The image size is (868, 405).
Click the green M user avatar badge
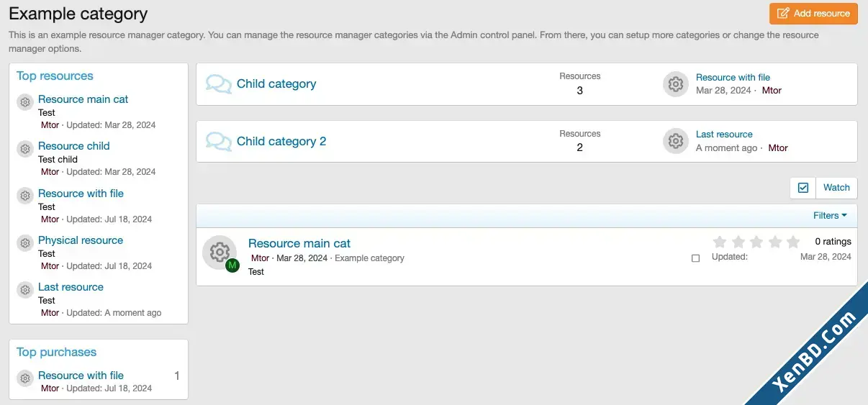(232, 265)
